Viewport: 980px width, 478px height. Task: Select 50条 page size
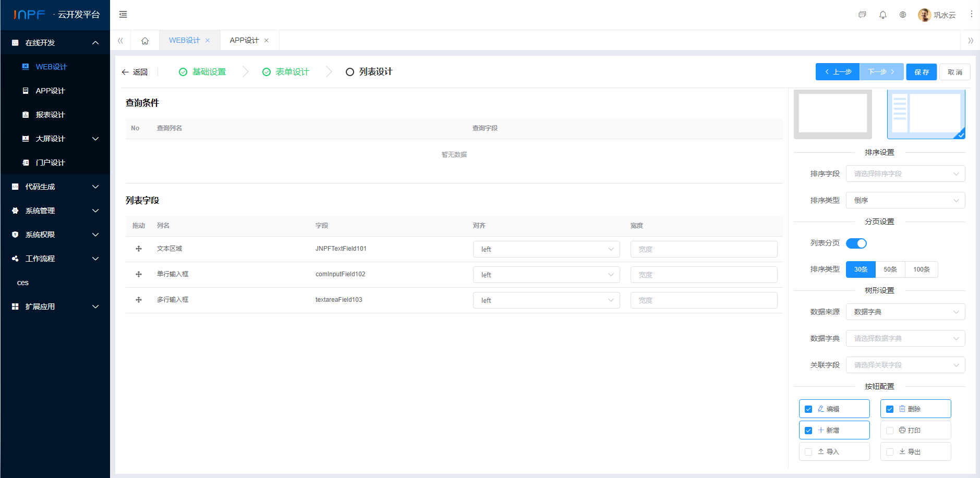click(x=890, y=269)
